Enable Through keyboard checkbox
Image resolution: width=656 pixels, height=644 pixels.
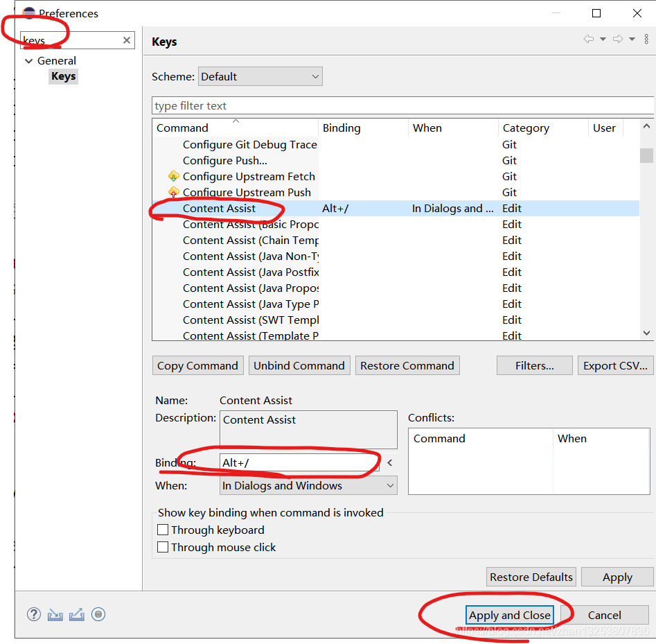tap(163, 530)
